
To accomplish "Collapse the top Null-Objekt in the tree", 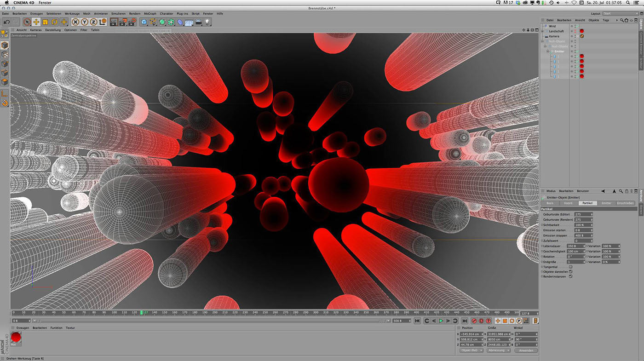I will (x=543, y=41).
